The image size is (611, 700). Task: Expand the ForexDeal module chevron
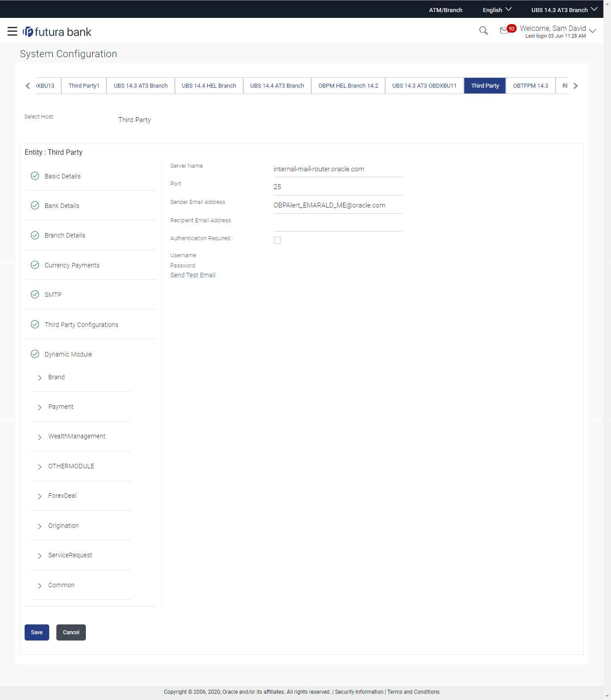coord(39,496)
